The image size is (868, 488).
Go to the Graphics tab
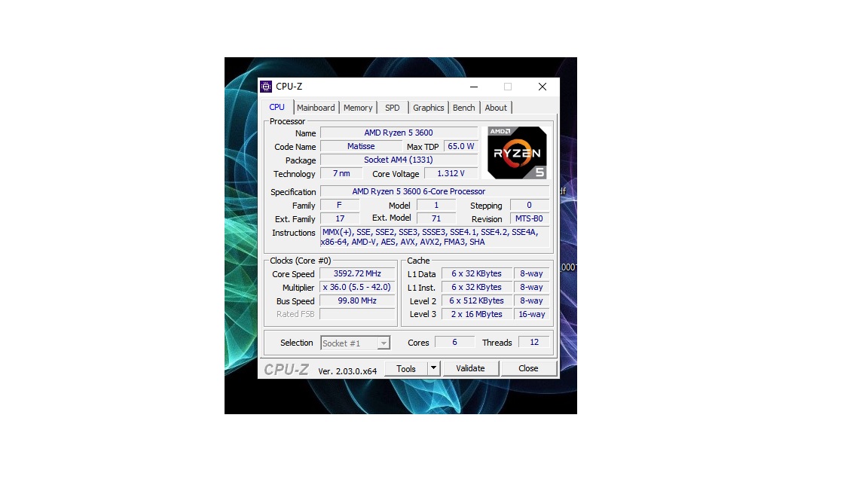tap(429, 108)
